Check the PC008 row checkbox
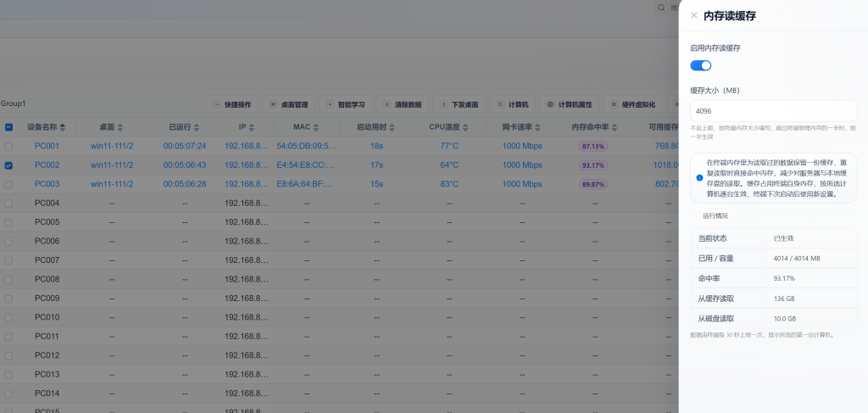The height and width of the screenshot is (413, 868). pos(8,279)
